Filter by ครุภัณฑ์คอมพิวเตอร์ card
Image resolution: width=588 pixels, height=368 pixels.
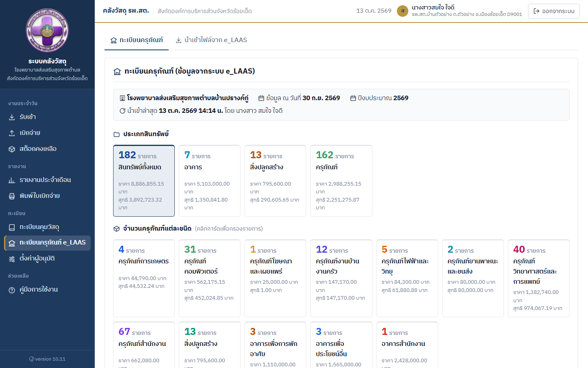[x=209, y=278]
